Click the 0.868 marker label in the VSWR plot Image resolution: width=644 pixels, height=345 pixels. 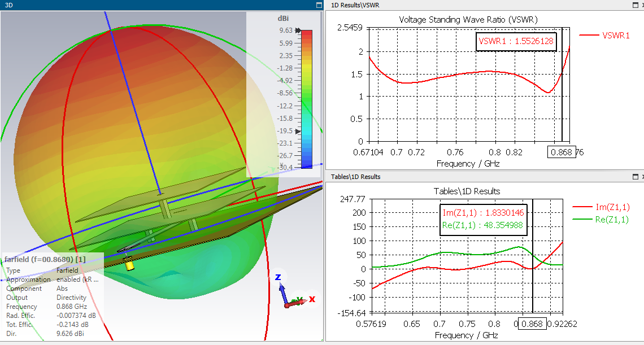click(x=562, y=152)
